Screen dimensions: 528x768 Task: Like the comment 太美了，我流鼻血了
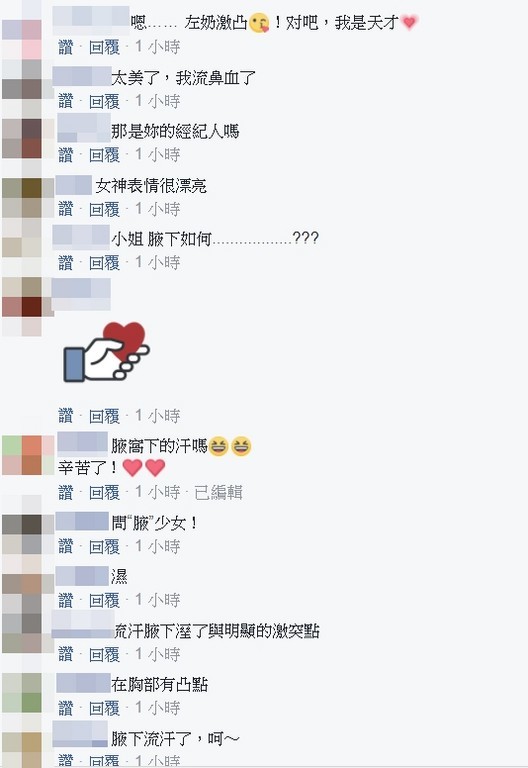click(66, 101)
